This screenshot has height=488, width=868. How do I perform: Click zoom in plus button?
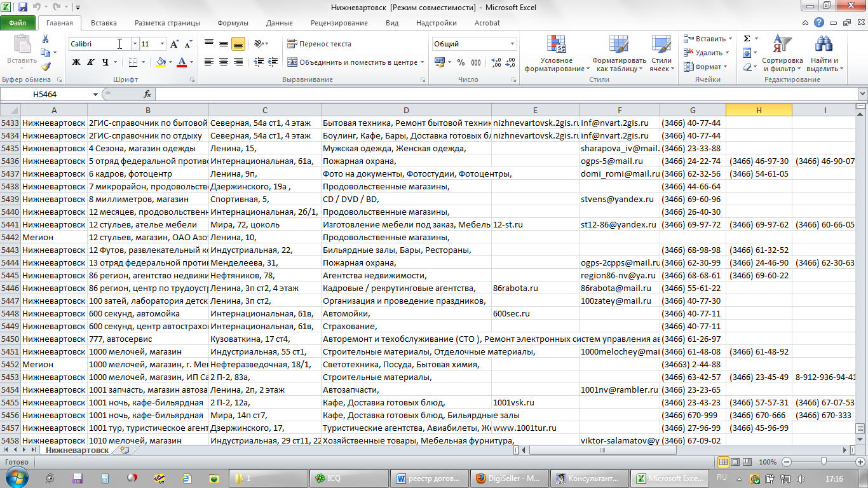pos(860,462)
